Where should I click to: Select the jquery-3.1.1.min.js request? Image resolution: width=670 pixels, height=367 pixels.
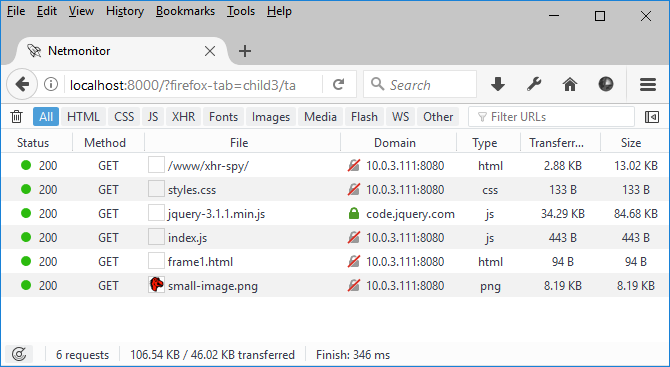[x=335, y=213]
